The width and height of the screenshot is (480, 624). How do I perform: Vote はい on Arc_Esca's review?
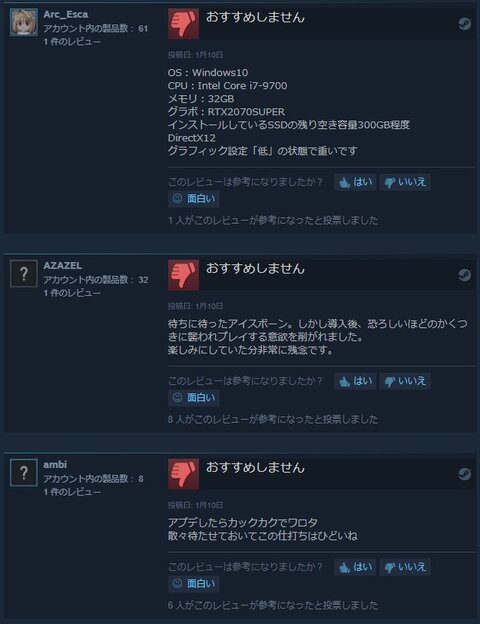pos(355,182)
